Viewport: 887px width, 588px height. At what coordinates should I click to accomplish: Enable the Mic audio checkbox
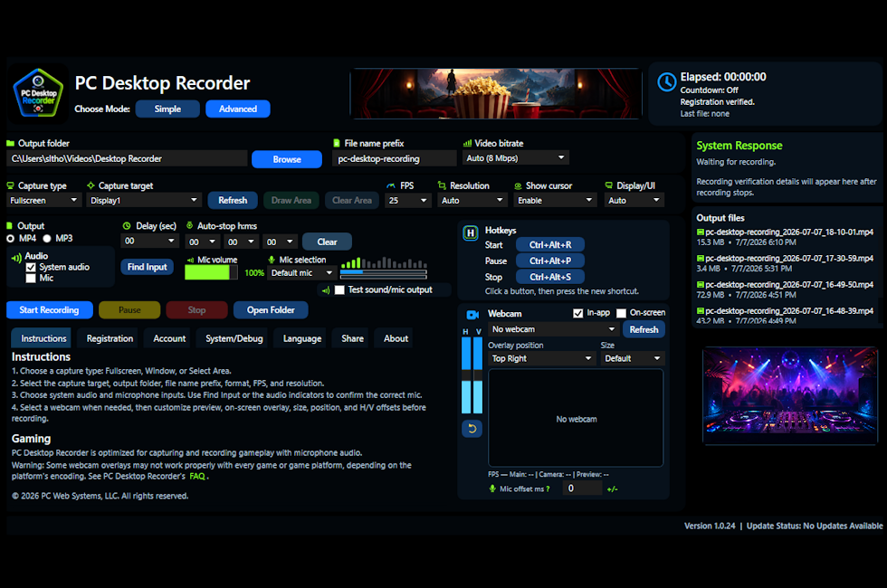pos(31,279)
